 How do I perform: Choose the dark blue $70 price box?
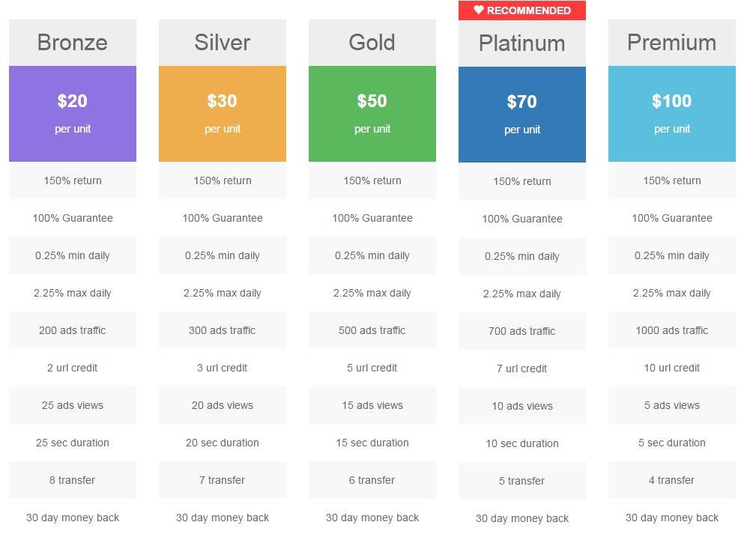click(x=522, y=115)
